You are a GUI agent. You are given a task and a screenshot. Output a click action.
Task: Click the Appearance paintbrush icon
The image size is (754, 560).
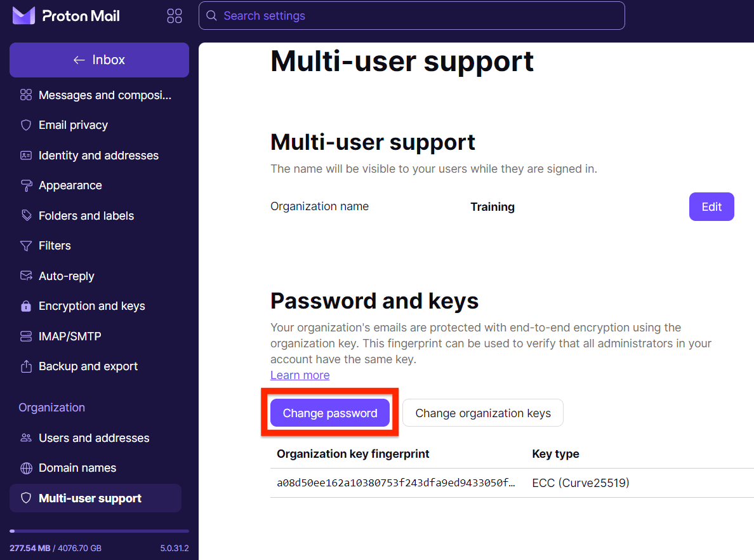point(25,185)
